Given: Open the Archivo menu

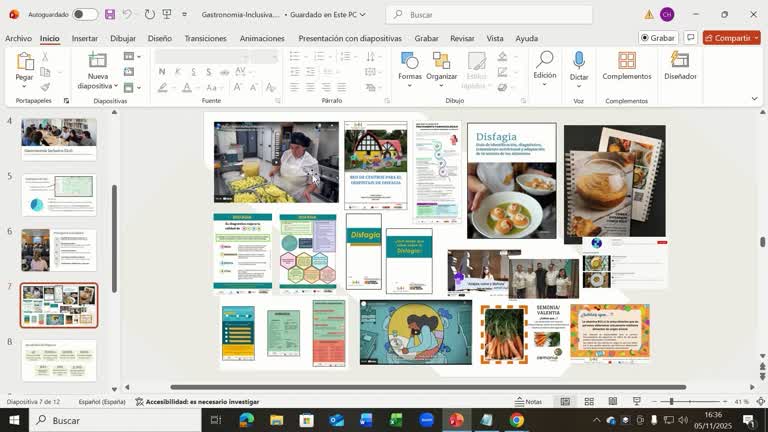Looking at the screenshot, I should click(18, 38).
